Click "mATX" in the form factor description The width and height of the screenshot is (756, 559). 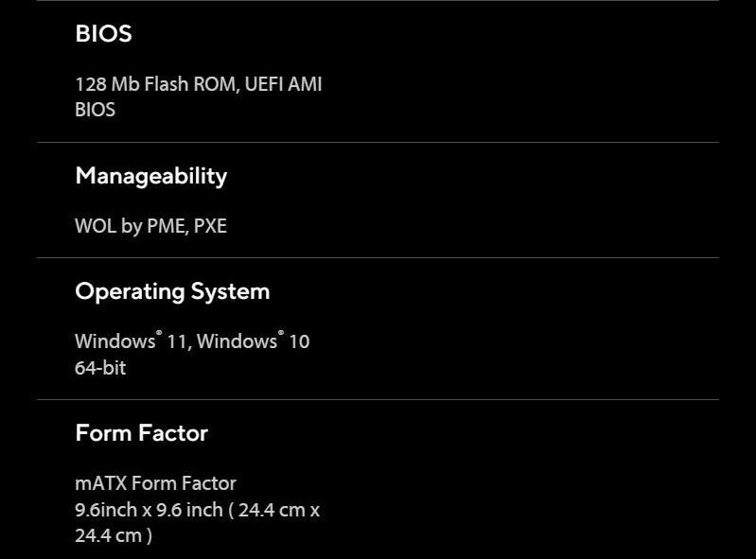tap(100, 483)
